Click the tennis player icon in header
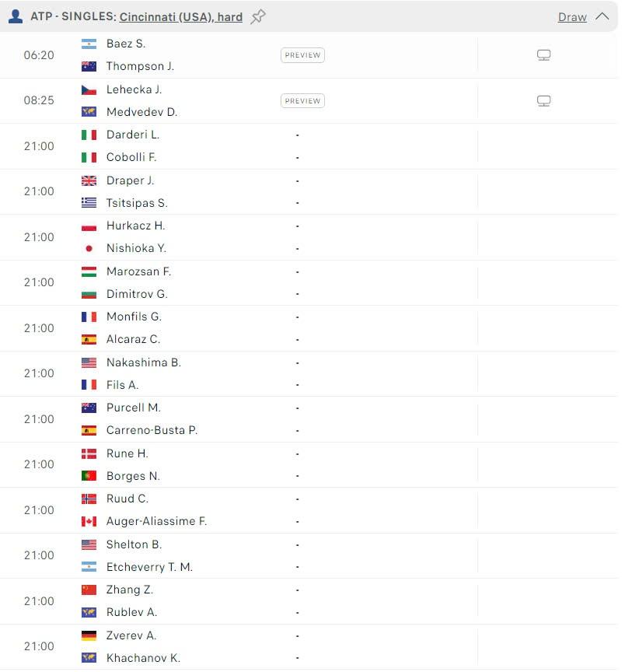 click(15, 16)
